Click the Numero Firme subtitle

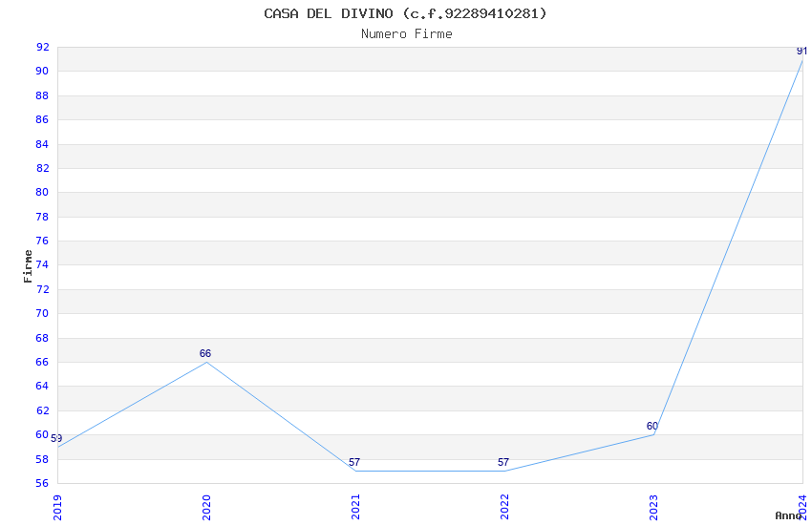click(407, 34)
